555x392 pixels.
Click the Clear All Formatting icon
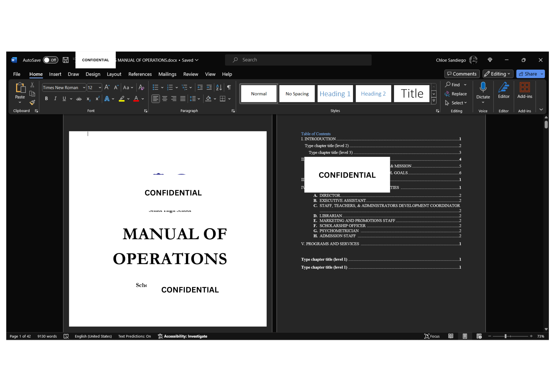pos(141,88)
